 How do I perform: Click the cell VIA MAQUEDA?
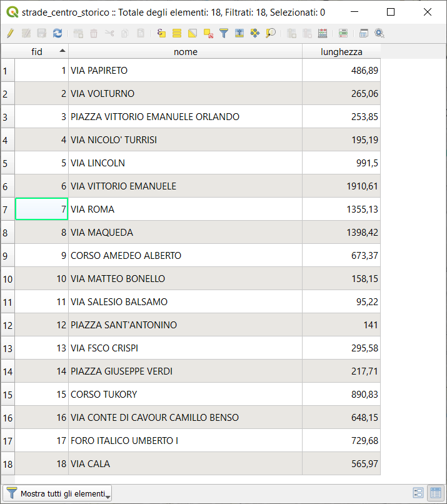point(186,233)
